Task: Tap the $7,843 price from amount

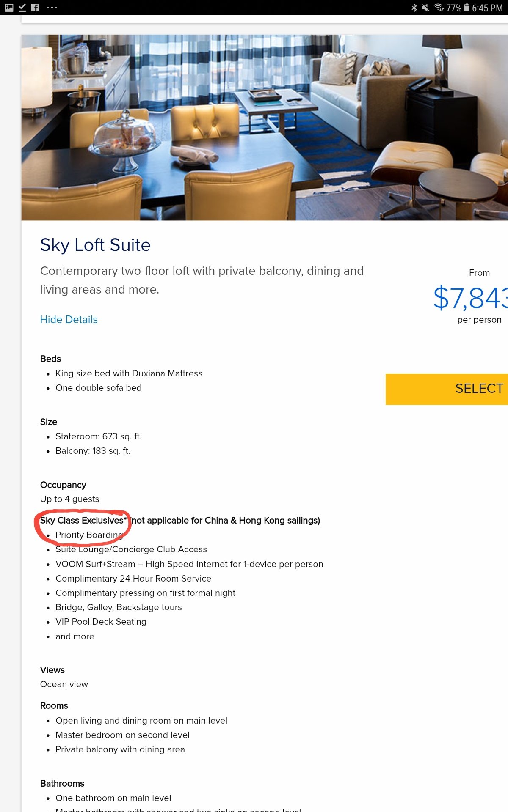Action: click(x=471, y=298)
